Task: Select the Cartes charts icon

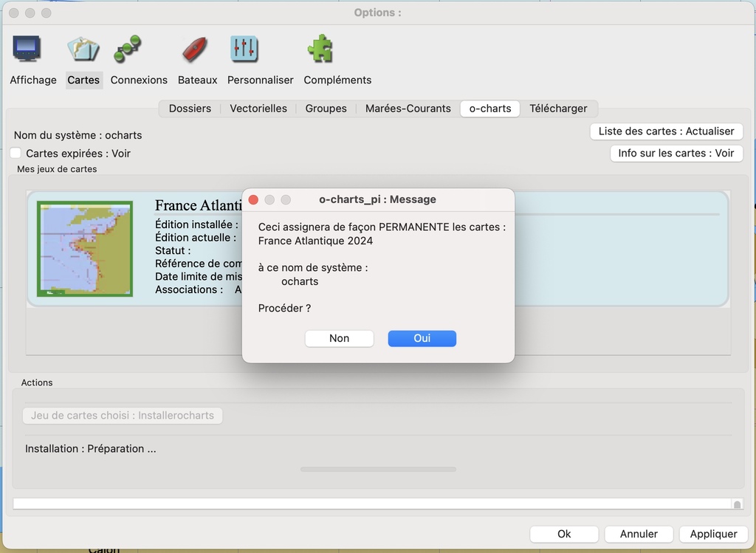Action: 83,49
